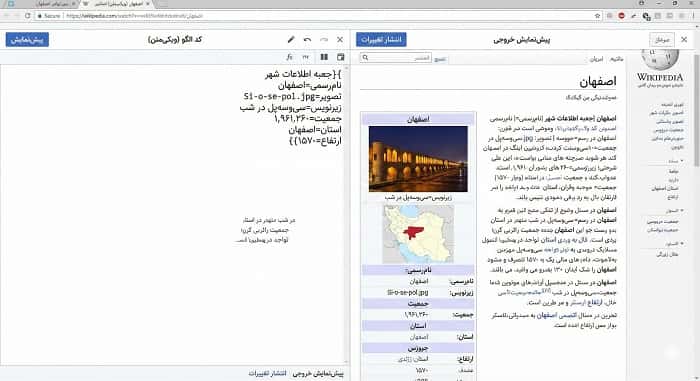Image resolution: width=700 pixels, height=381 pixels.
Task: Open the Chrome menu icon at toolbar end
Action: coord(694,16)
